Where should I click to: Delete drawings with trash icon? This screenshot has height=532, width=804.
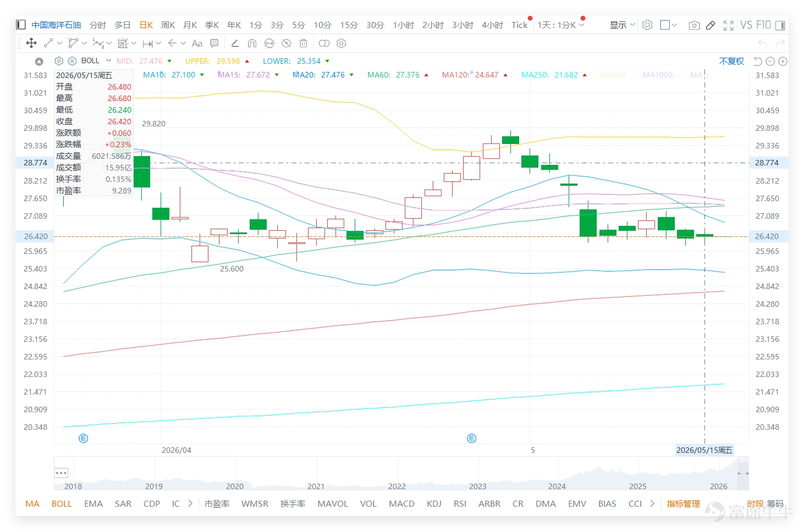pos(303,43)
